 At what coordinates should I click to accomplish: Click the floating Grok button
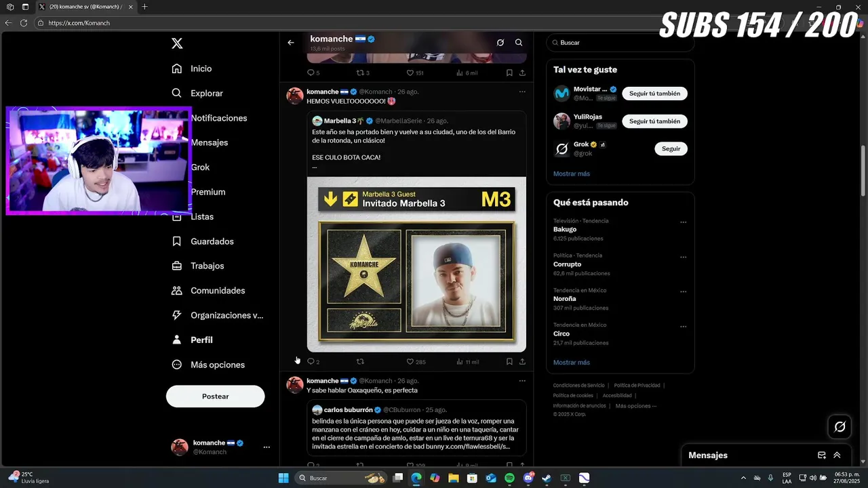[x=840, y=426]
